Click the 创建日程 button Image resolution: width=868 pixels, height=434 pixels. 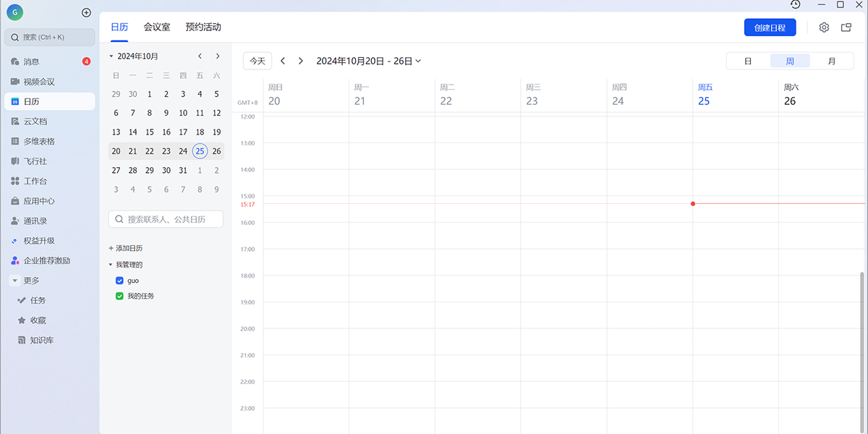[770, 27]
